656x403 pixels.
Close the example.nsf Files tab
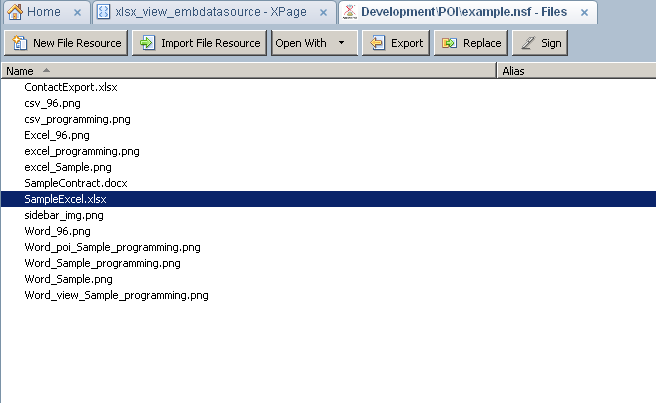pos(583,12)
